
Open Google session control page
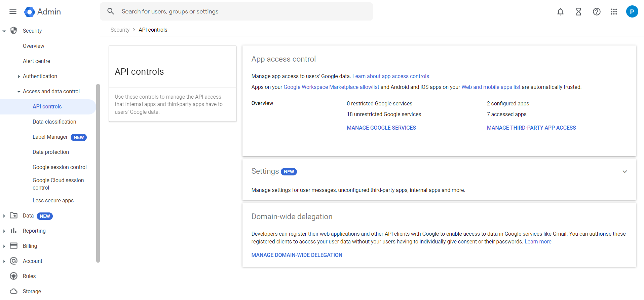pyautogui.click(x=60, y=167)
